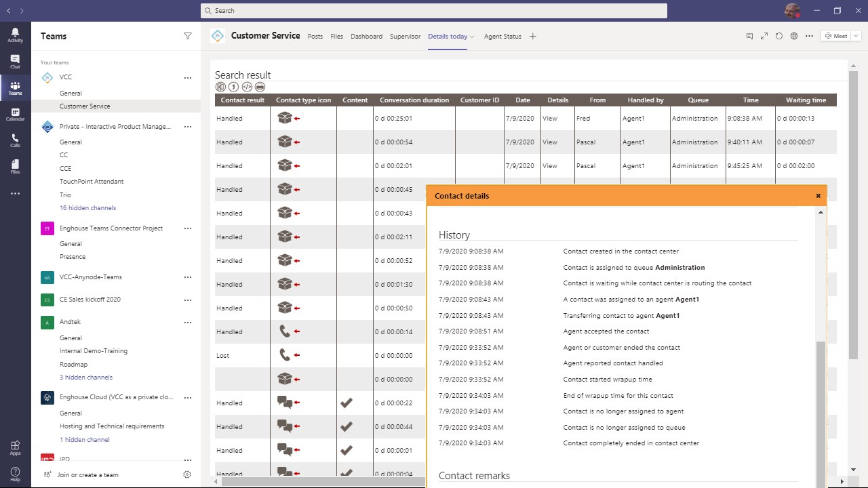This screenshot has height=488, width=868.
Task: Show the tab conversation
Action: [749, 37]
